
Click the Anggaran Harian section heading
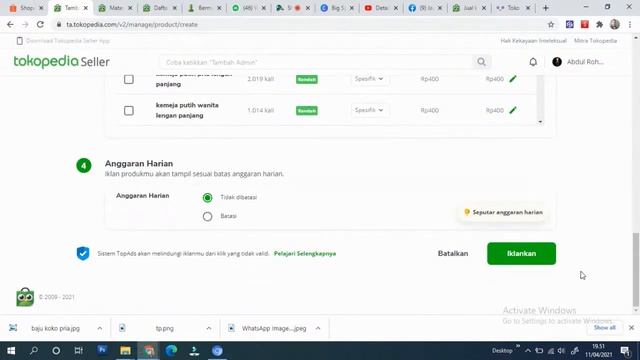pyautogui.click(x=139, y=163)
